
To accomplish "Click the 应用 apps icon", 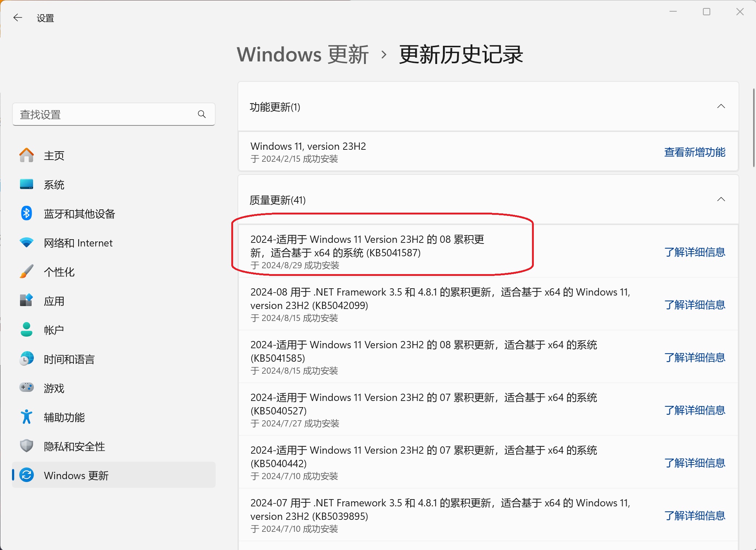I will (26, 301).
